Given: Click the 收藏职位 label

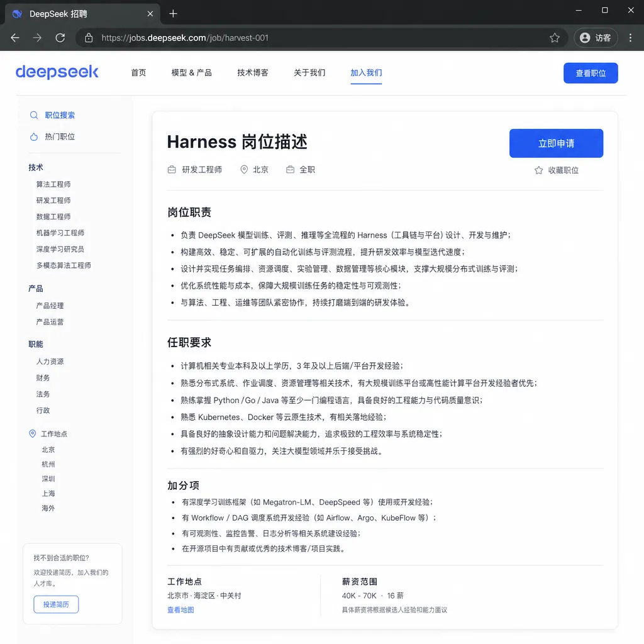Looking at the screenshot, I should (563, 170).
